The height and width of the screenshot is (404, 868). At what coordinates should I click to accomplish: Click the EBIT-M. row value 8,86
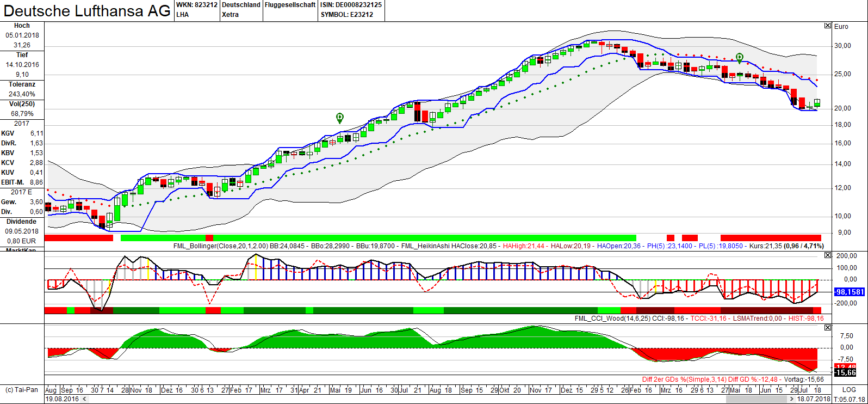(36, 182)
